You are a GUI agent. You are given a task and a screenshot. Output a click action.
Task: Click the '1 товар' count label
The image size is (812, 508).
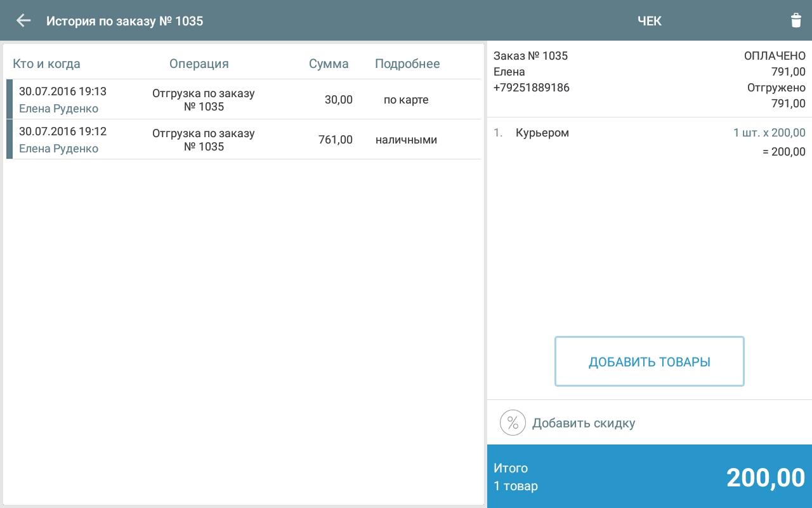[x=516, y=486]
